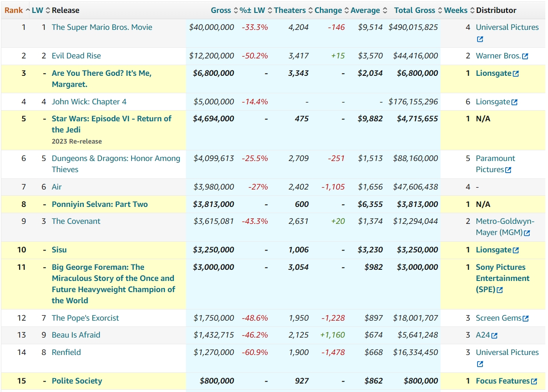The width and height of the screenshot is (548, 392).
Task: Open the Sisu release page
Action: [x=59, y=250]
